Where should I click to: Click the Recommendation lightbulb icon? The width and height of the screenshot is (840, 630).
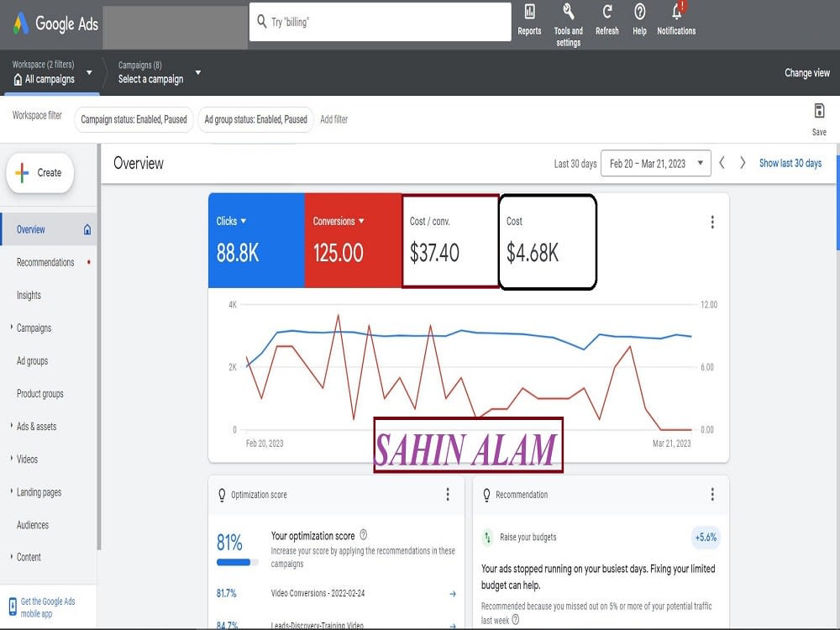tap(486, 495)
